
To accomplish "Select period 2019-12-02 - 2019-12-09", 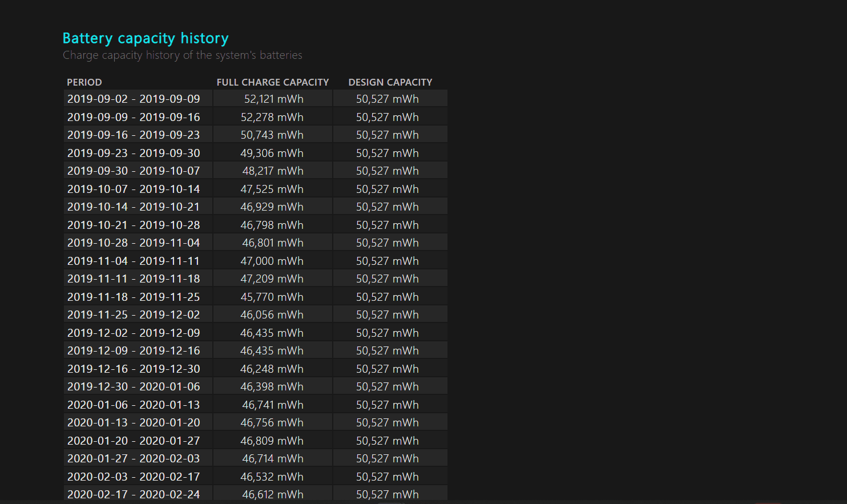I will pos(134,333).
